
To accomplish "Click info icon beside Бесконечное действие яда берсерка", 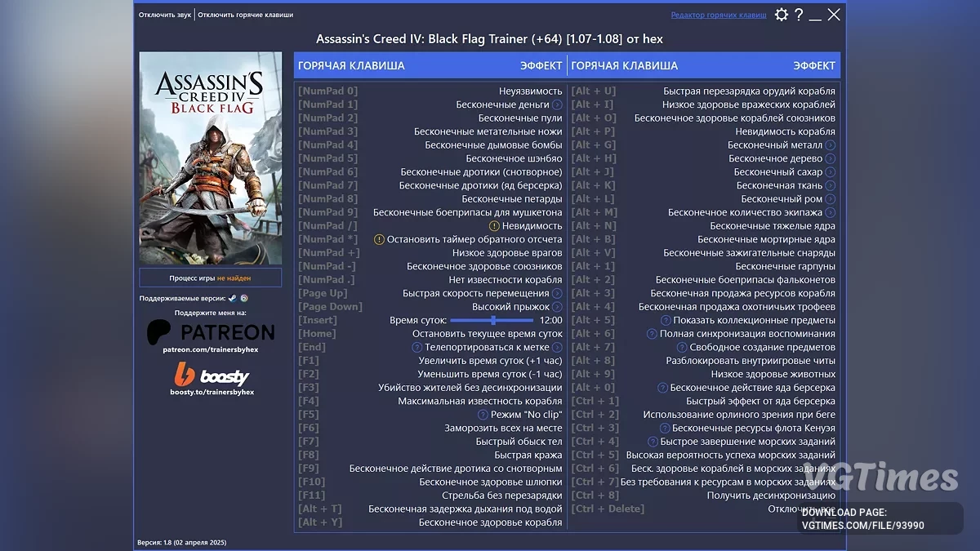I will [663, 388].
